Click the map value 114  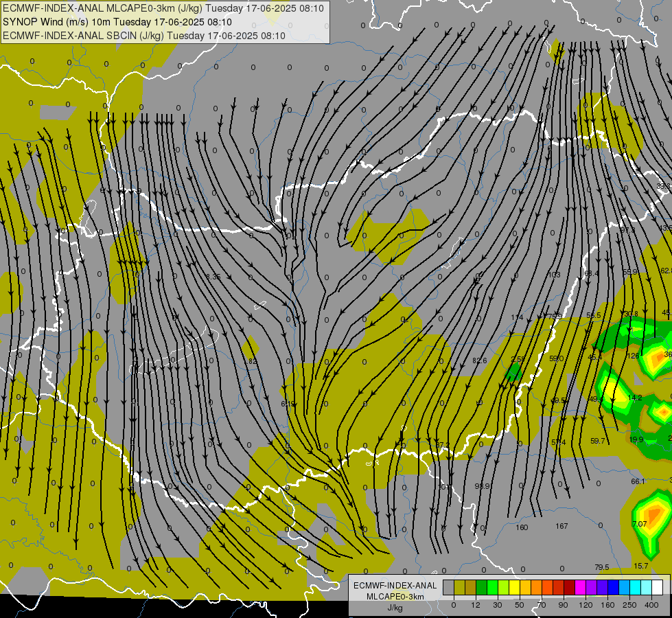[x=517, y=317]
